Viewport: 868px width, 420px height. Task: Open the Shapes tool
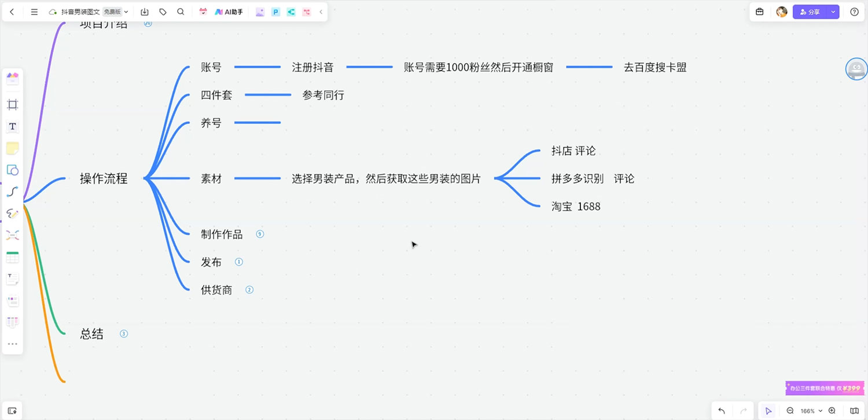pyautogui.click(x=13, y=170)
